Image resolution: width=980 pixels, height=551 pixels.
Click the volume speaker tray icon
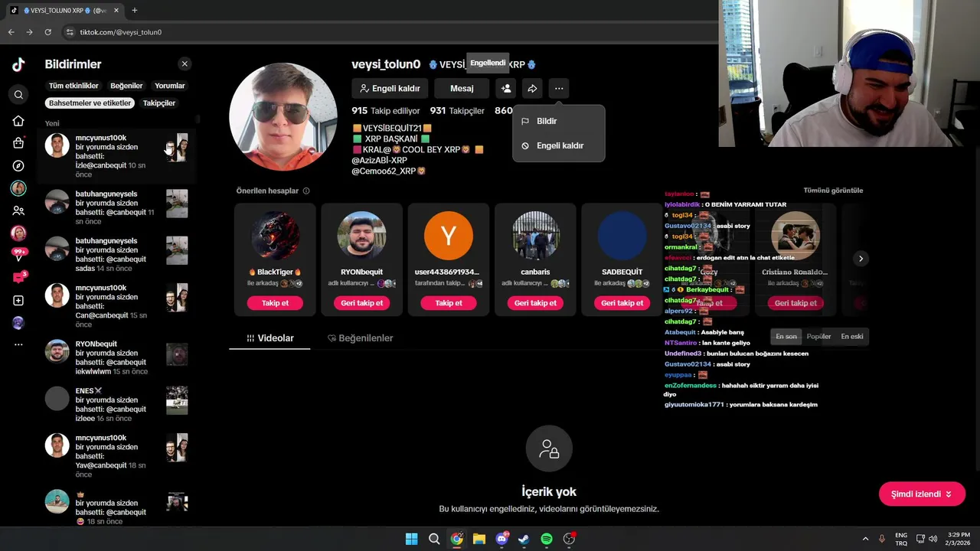pyautogui.click(x=933, y=539)
